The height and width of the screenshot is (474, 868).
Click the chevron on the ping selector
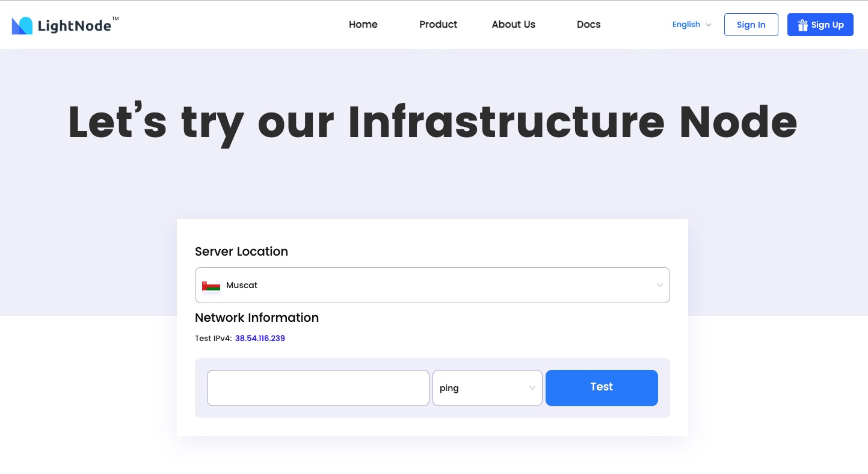pyautogui.click(x=532, y=388)
